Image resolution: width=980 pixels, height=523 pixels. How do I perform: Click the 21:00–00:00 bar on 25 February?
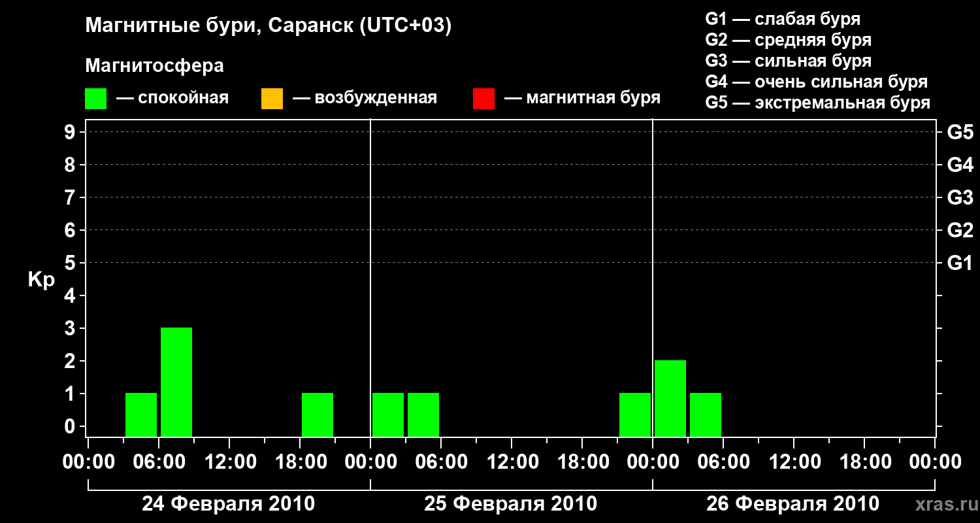tap(635, 414)
